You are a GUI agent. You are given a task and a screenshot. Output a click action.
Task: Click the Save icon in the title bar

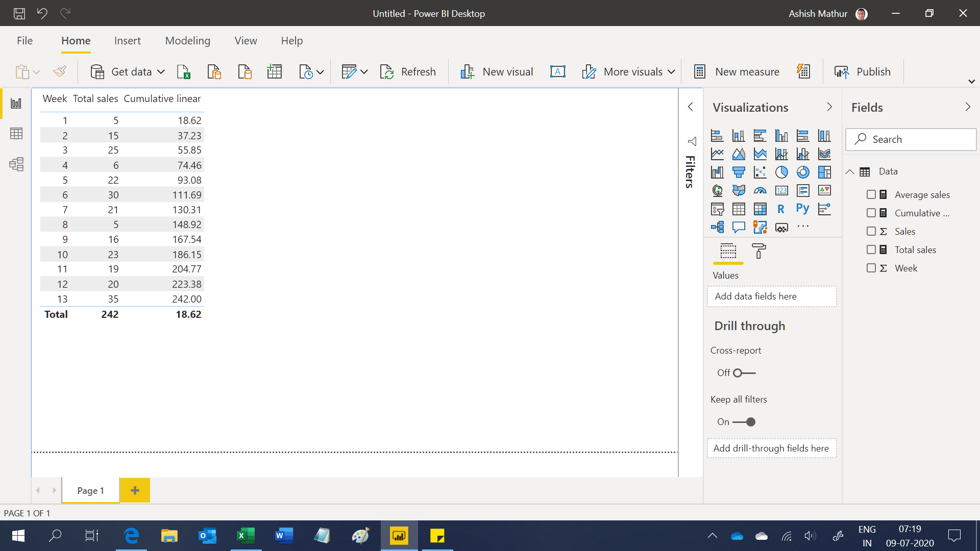(x=19, y=13)
